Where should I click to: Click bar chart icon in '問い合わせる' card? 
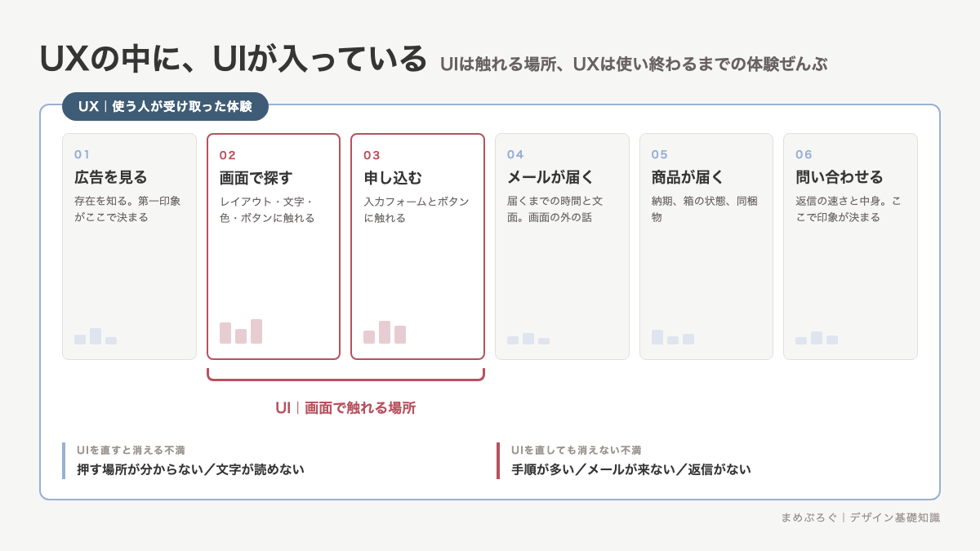[817, 338]
